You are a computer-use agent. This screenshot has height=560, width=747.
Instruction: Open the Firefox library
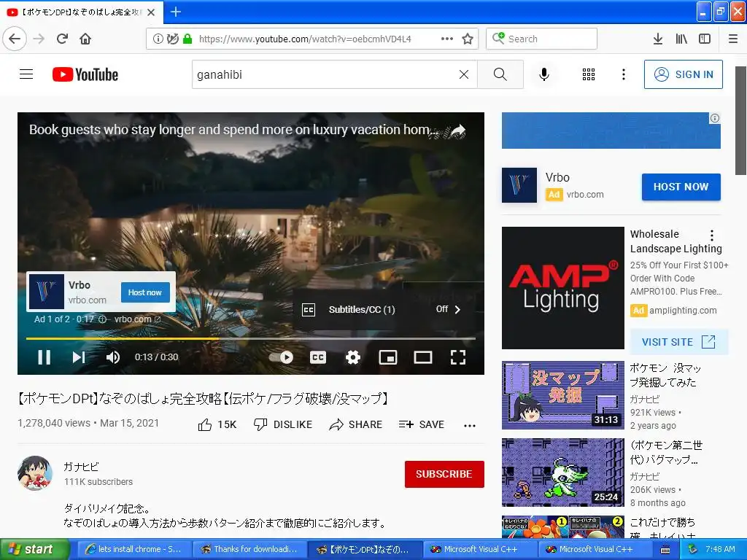coord(681,39)
